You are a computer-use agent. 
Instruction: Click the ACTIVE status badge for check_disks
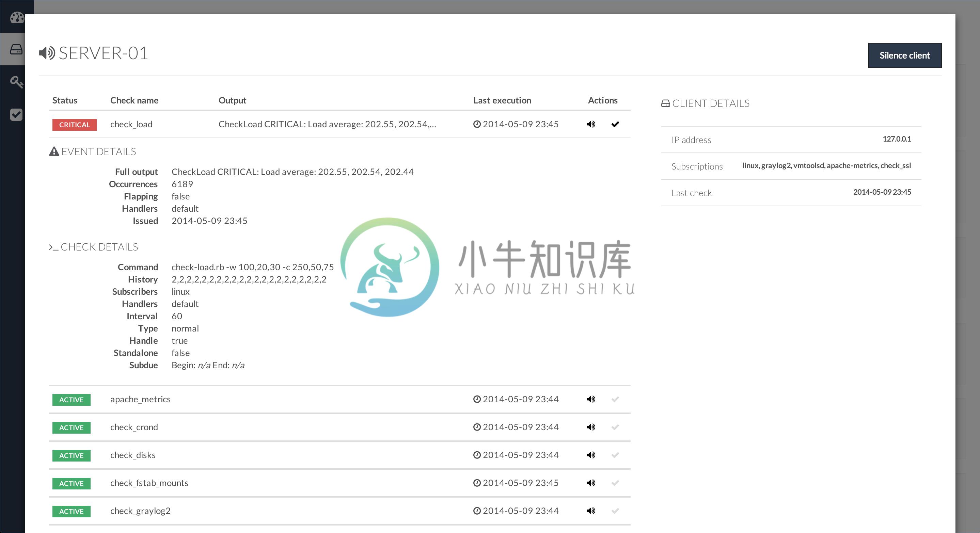[x=72, y=455]
